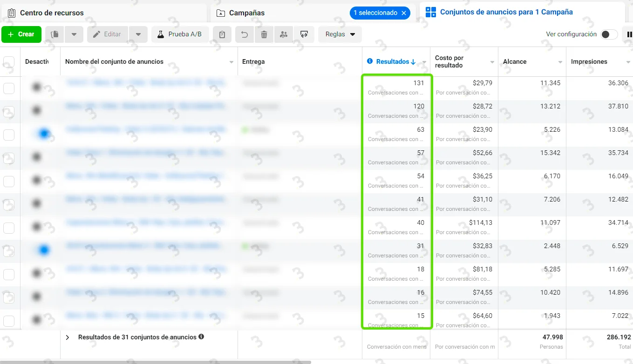Screen dimensions: 633x364
Task: Enable the Ver configuración switch
Action: click(x=608, y=34)
